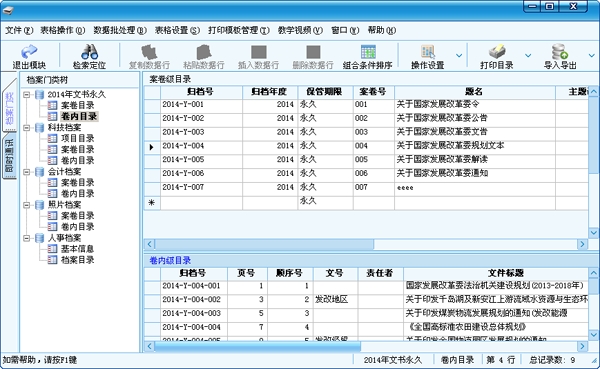Select 案卷目录 under 会计档案
This screenshot has width=600, height=369.
[x=77, y=183]
